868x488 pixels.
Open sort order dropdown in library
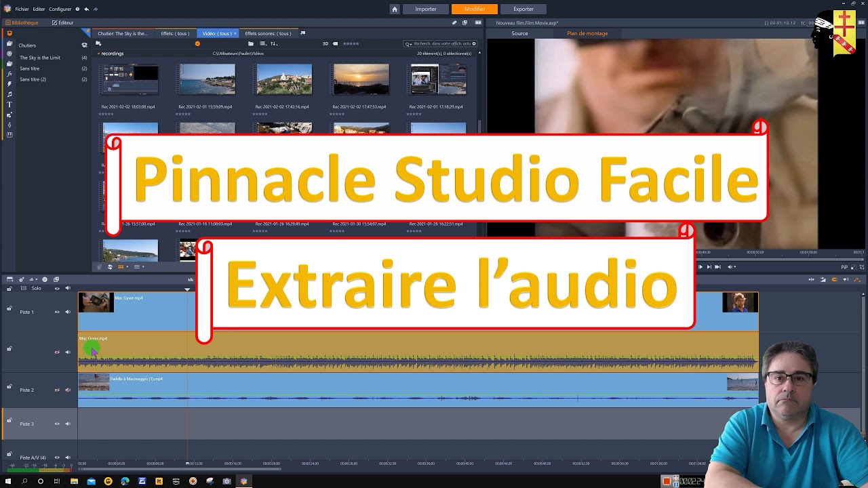pyautogui.click(x=274, y=43)
